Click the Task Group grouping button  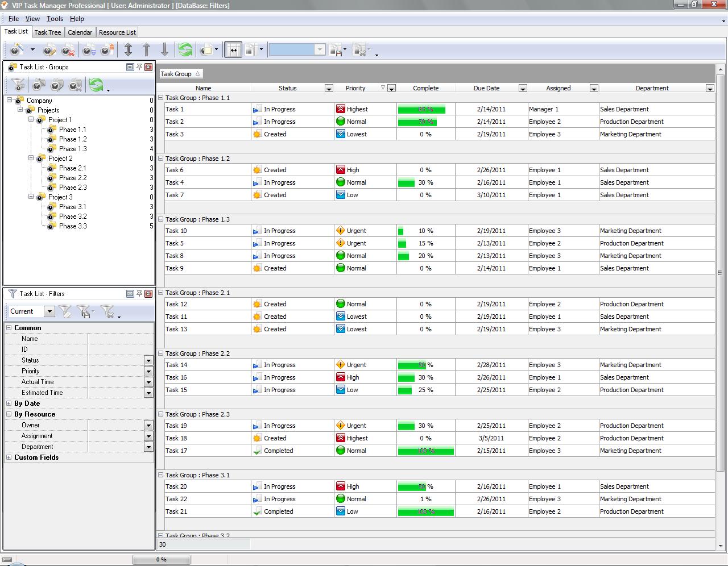[180, 74]
